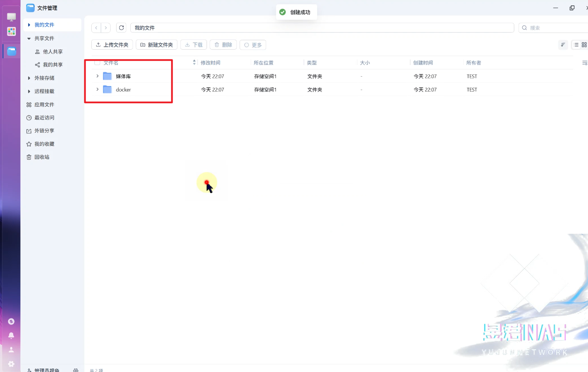The height and width of the screenshot is (372, 588).
Task: Open settings gear in left dock
Action: coord(11,364)
